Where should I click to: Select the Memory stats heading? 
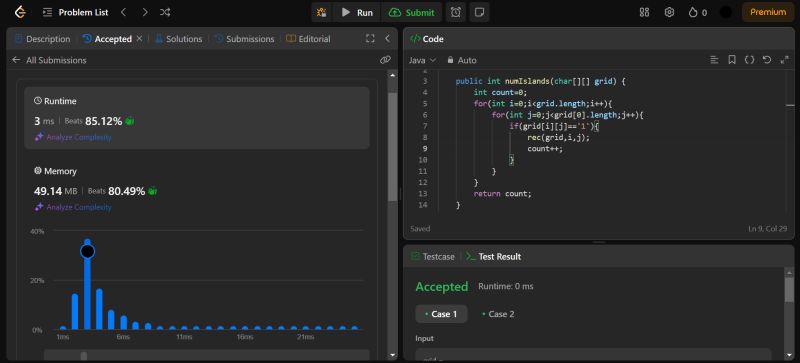pos(55,171)
